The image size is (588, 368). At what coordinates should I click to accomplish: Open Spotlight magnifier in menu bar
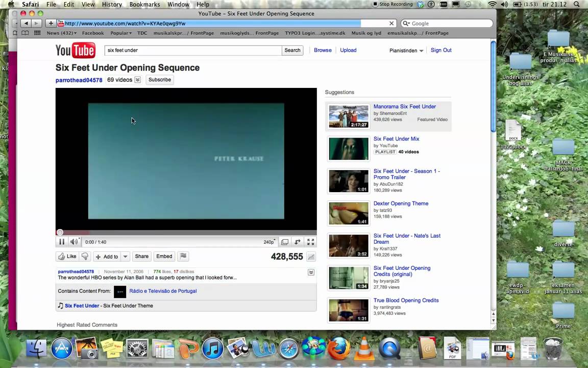coord(577,5)
